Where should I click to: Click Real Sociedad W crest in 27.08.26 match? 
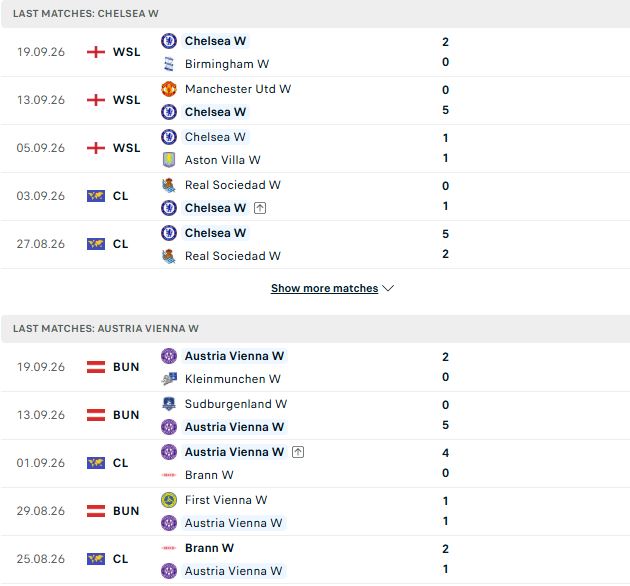pyautogui.click(x=169, y=256)
